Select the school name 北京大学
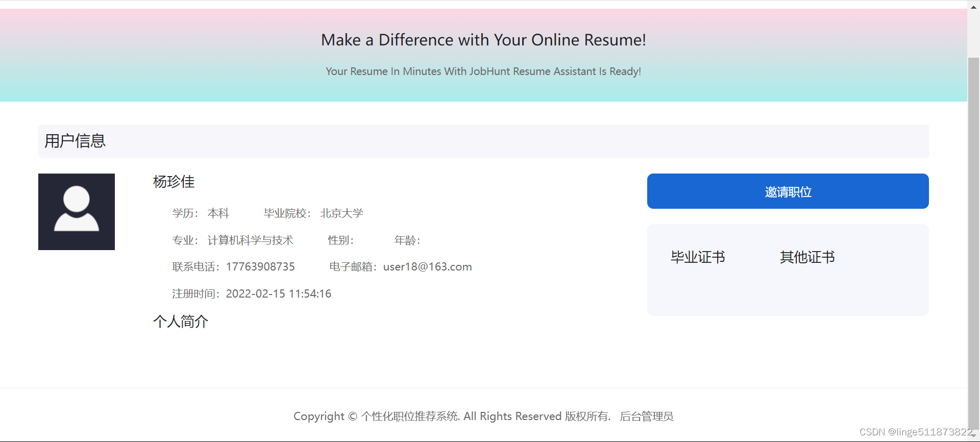This screenshot has height=442, width=980. coord(341,213)
